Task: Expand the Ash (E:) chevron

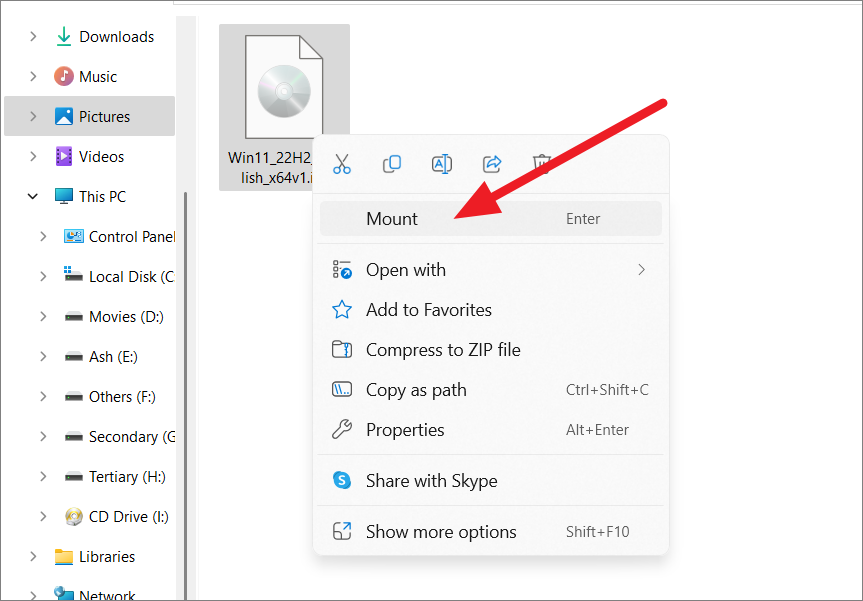Action: [43, 357]
